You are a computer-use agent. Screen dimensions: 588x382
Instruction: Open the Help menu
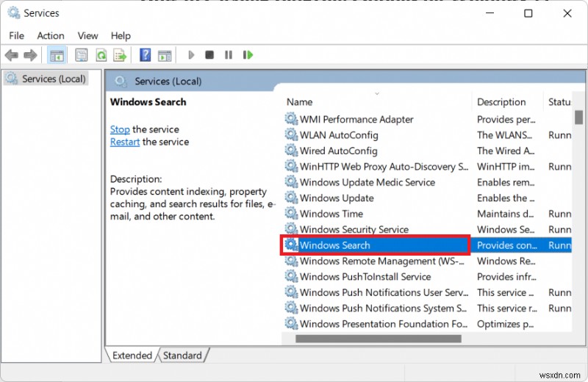tap(121, 35)
